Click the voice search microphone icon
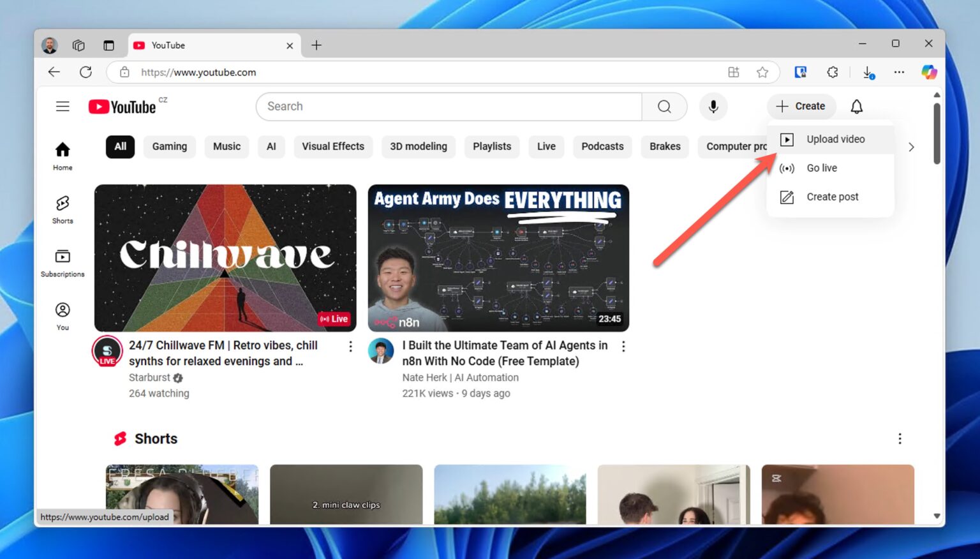980x559 pixels. 713,107
